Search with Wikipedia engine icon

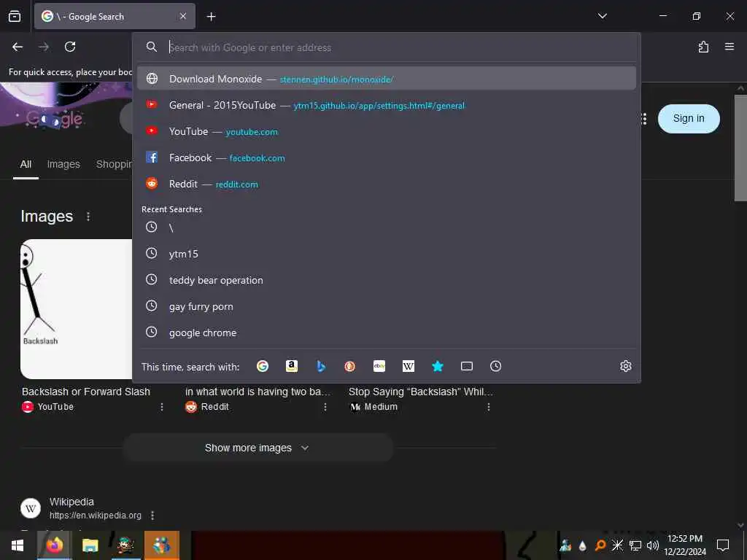[409, 366]
